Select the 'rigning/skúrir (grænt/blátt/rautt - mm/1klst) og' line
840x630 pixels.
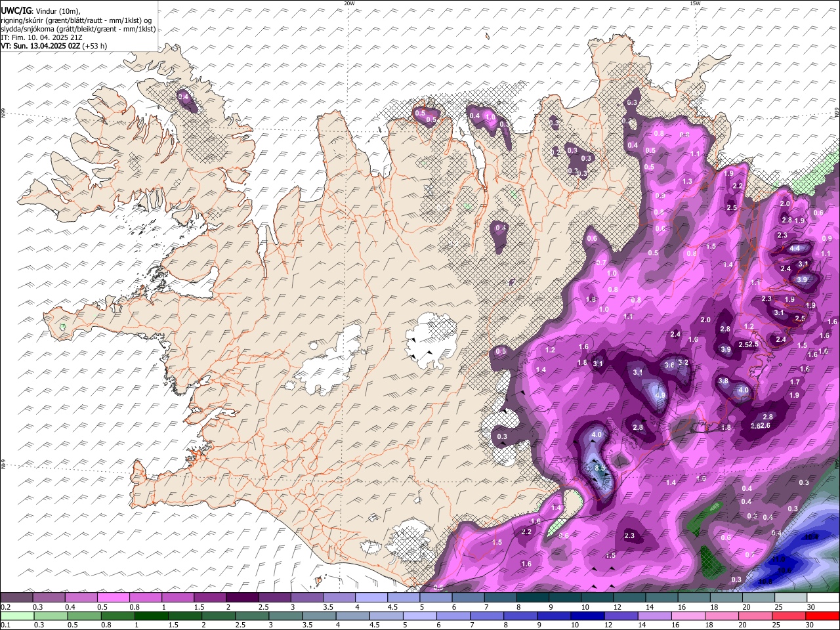[76, 20]
